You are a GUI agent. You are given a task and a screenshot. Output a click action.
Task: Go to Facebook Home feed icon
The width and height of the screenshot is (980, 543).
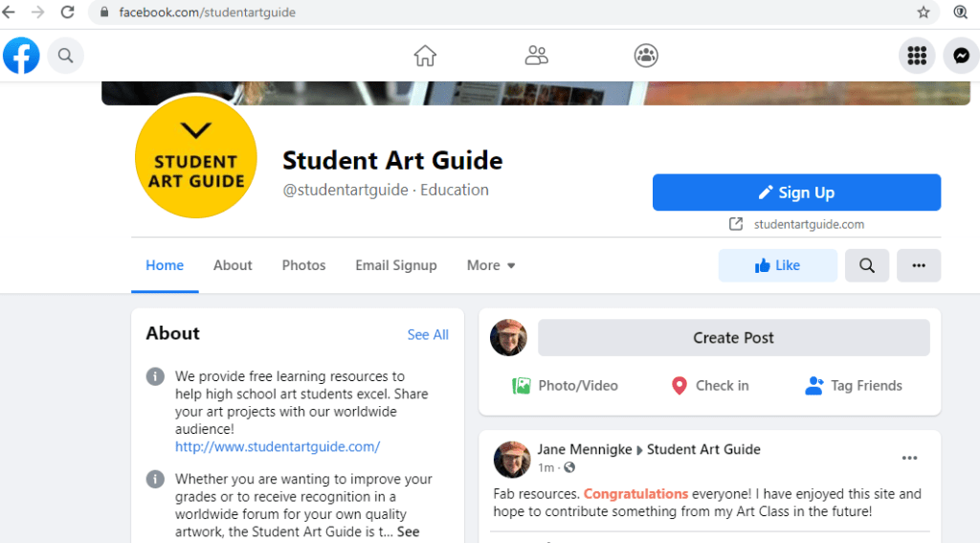pyautogui.click(x=425, y=56)
